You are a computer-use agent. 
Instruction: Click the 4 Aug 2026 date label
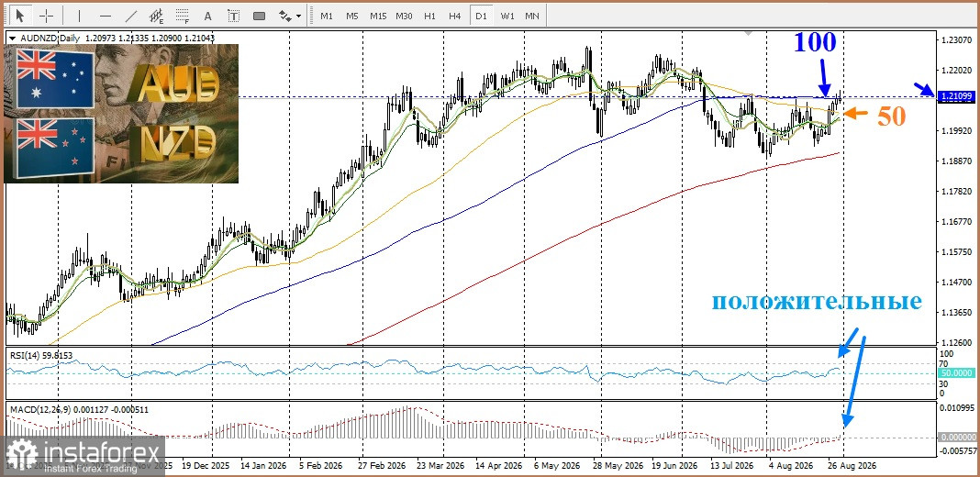click(x=791, y=466)
